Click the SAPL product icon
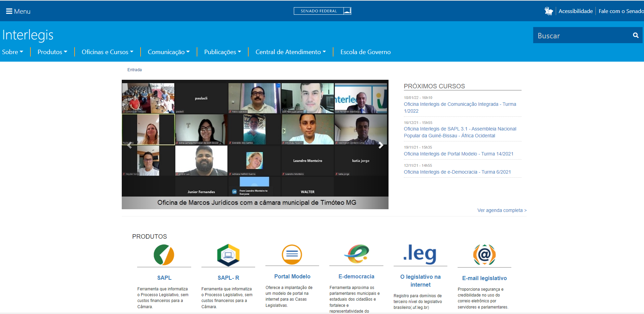The image size is (644, 314). pos(164,255)
